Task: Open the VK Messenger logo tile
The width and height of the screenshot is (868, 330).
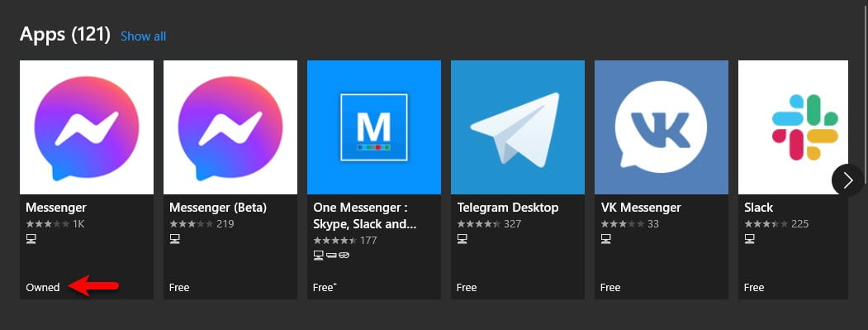Action: point(662,127)
